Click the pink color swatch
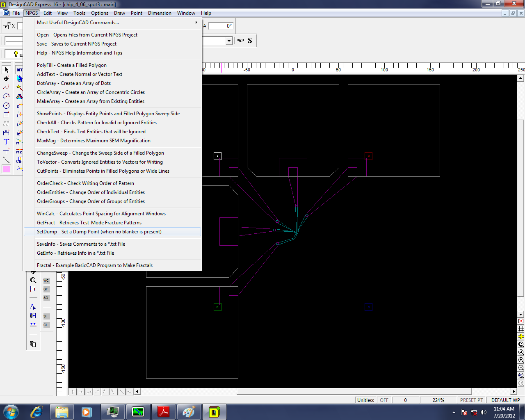This screenshot has width=525, height=420. coord(6,169)
